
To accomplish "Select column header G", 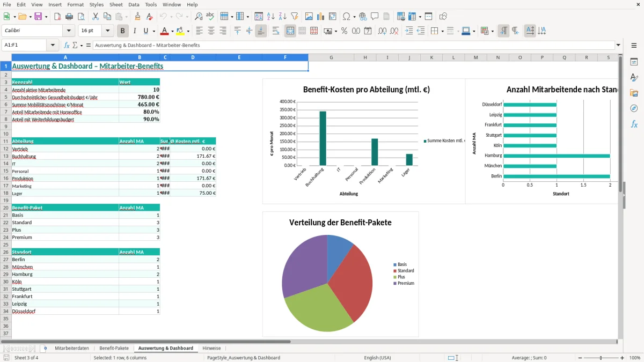I will coord(331,57).
